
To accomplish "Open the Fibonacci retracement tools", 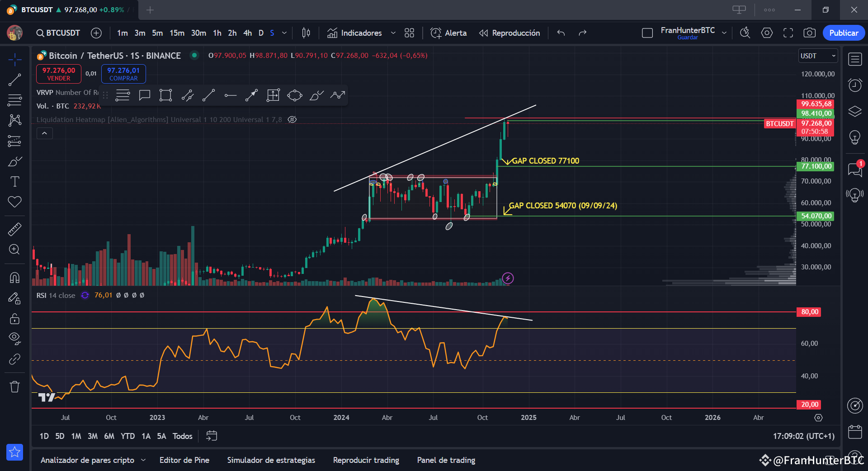I will click(14, 100).
